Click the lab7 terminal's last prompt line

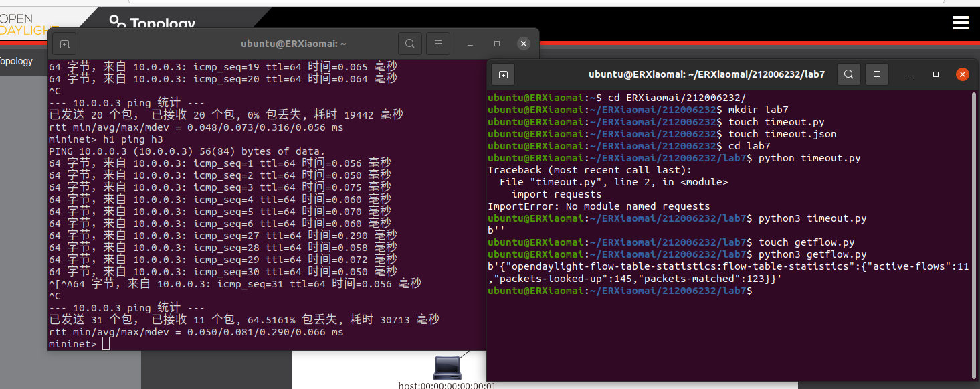(x=619, y=291)
